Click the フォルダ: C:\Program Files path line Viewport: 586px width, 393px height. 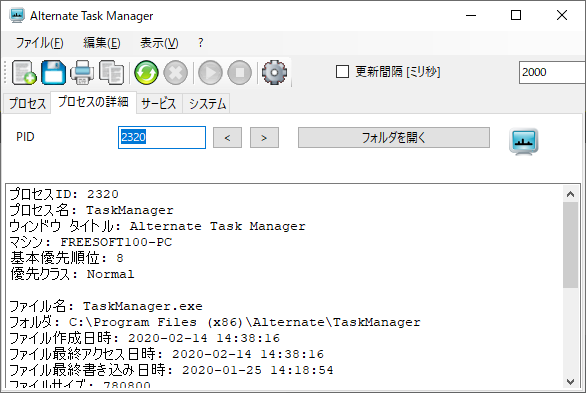215,322
